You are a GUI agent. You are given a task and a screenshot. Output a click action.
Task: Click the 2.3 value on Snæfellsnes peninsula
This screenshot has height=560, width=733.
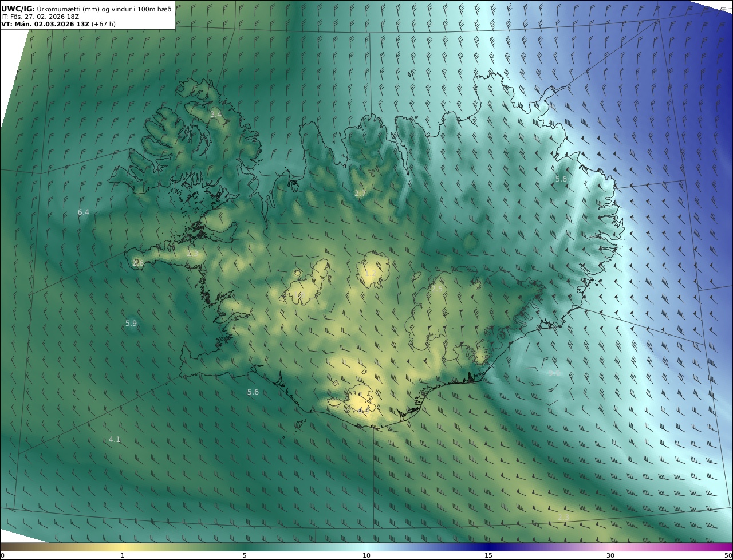[192, 253]
